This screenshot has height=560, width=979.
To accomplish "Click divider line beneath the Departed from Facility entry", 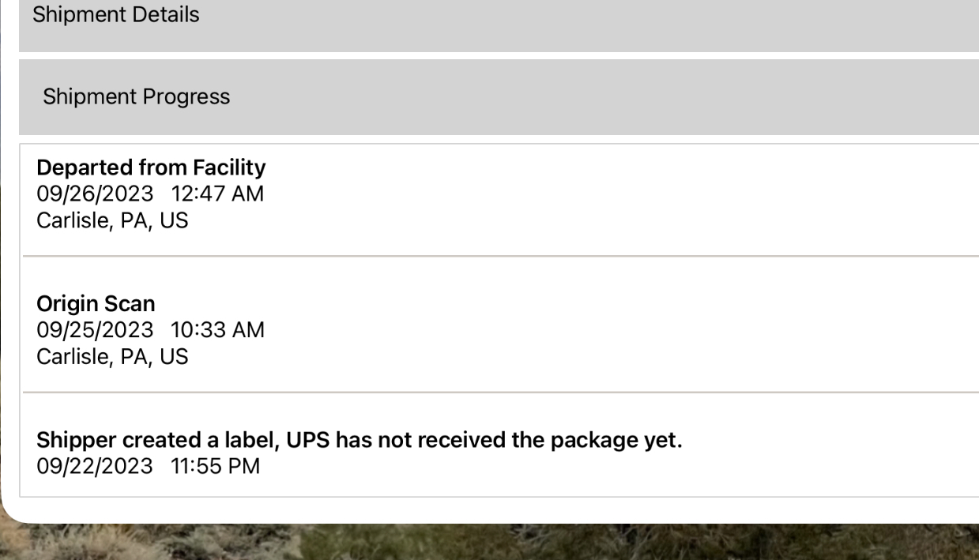I will (500, 256).
